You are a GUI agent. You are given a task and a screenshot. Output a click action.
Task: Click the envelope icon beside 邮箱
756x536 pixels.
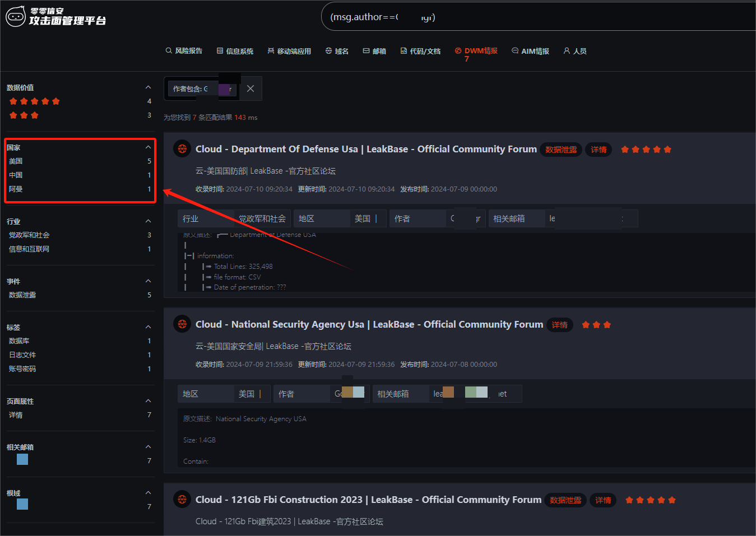(x=366, y=51)
